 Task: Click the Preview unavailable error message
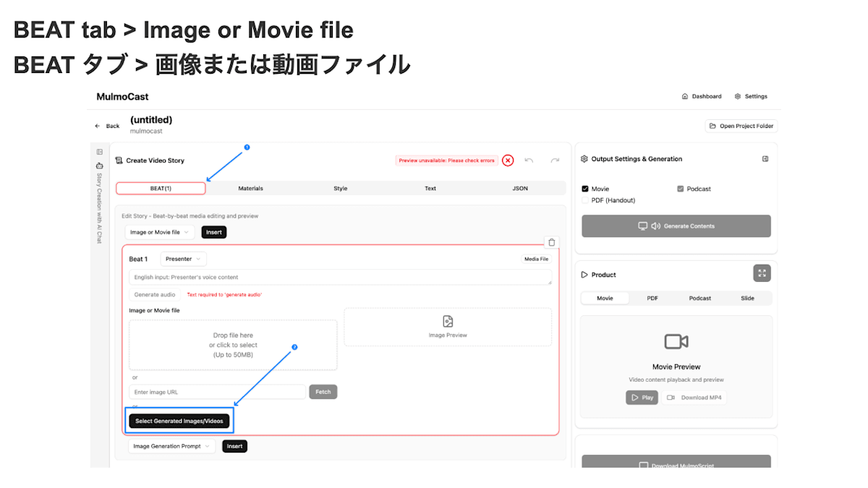pyautogui.click(x=446, y=160)
